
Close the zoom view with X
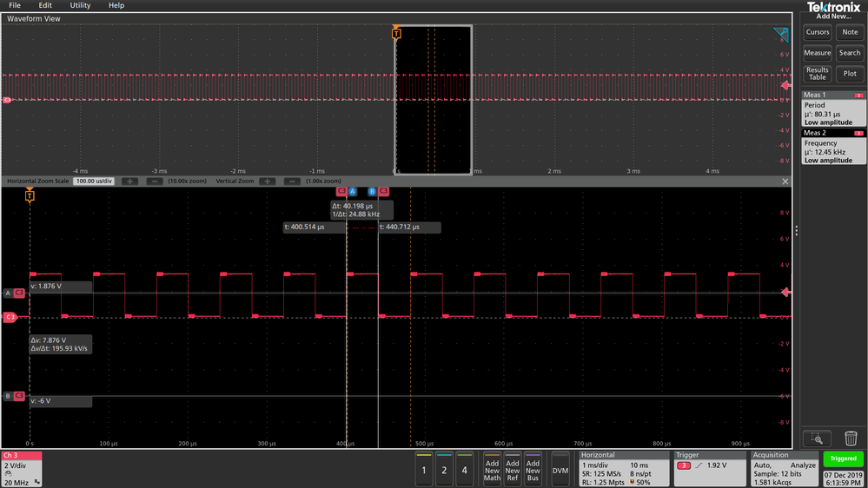(x=785, y=181)
